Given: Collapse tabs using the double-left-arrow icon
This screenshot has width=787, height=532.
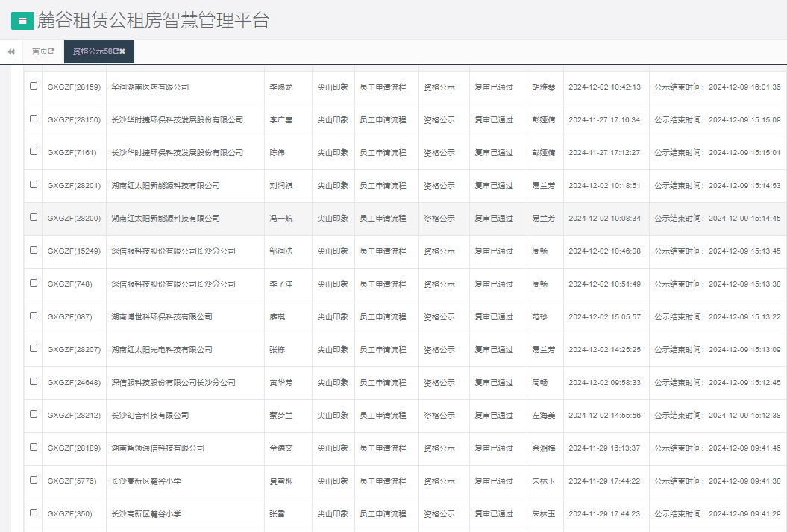Looking at the screenshot, I should point(10,52).
